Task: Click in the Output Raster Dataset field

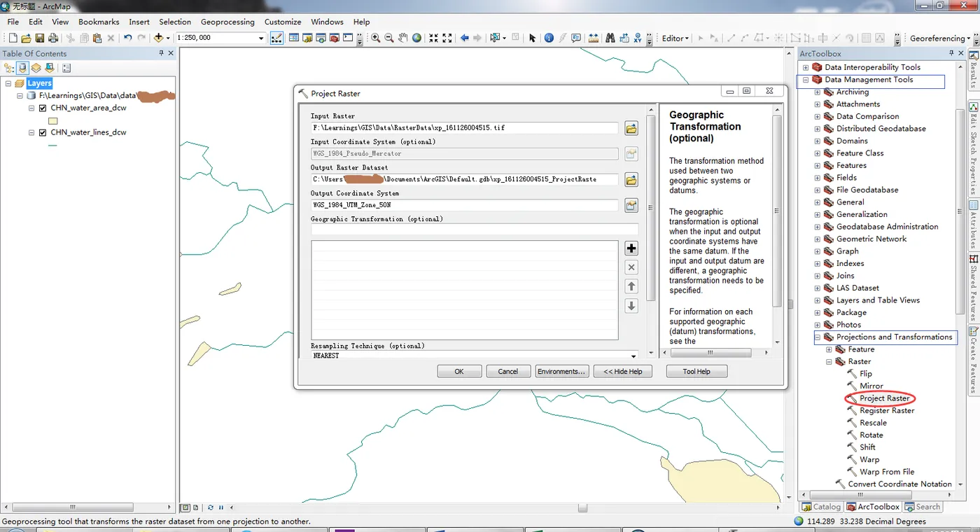Action: click(x=465, y=179)
